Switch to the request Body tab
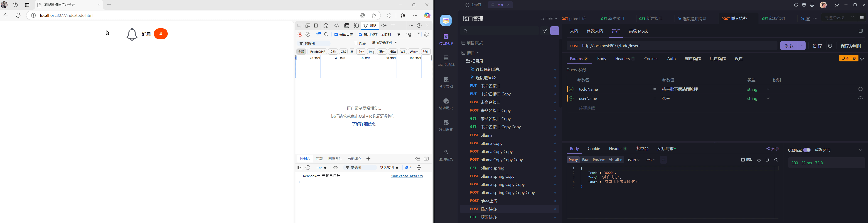 point(601,59)
